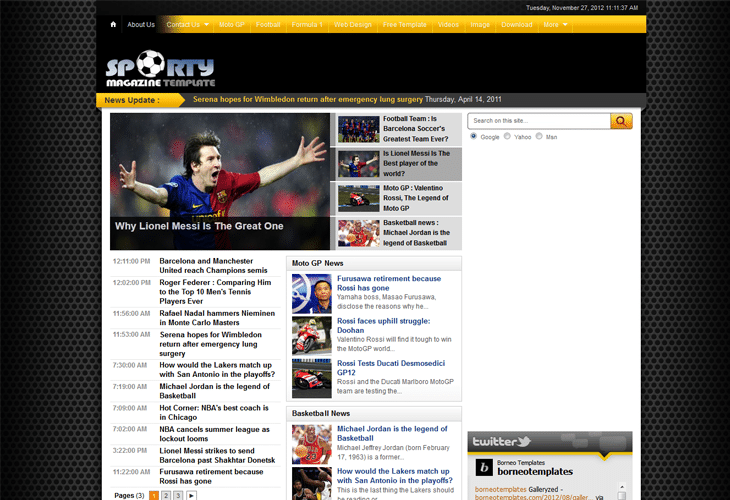Select the Valentino Rossi slider thumbnail
730x500 pixels.
click(358, 198)
